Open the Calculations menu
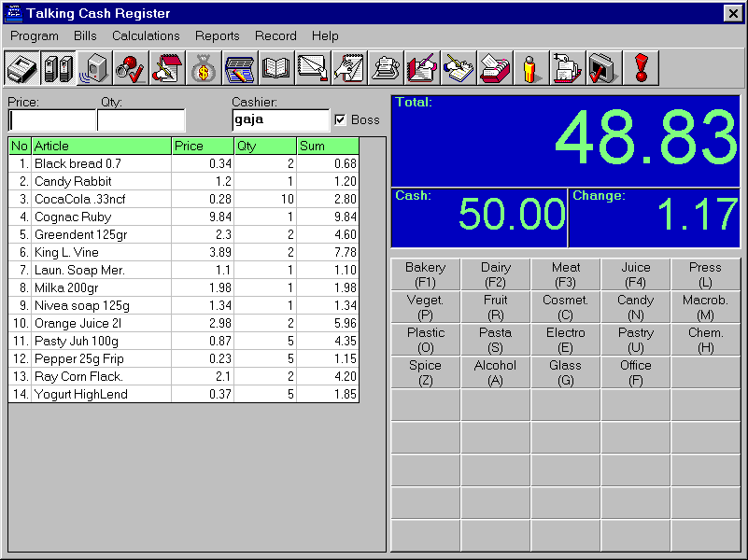The image size is (748, 560). [x=146, y=35]
